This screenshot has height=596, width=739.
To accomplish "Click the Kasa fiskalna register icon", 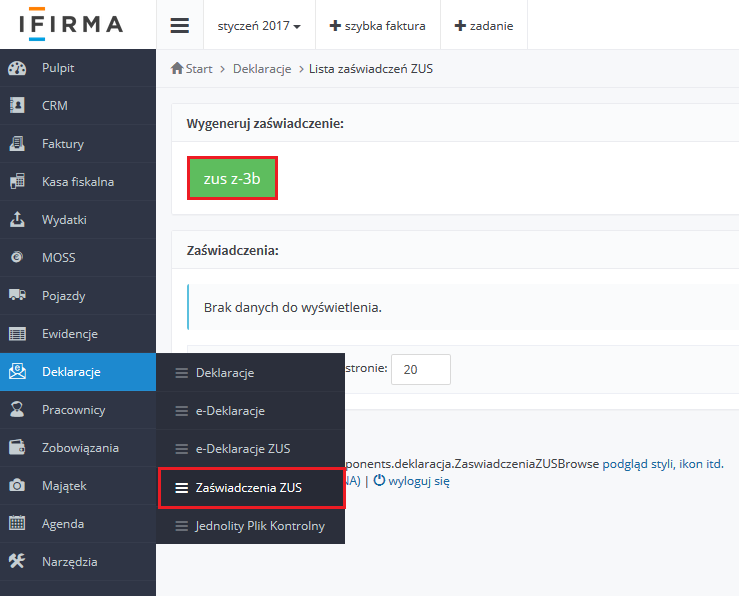I will coord(17,181).
